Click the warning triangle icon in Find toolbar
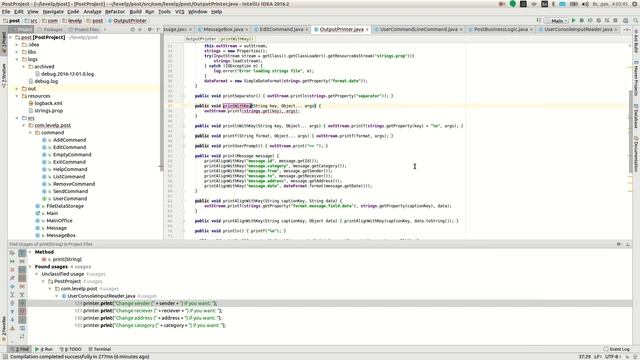This screenshot has width=640, height=360. point(12,328)
